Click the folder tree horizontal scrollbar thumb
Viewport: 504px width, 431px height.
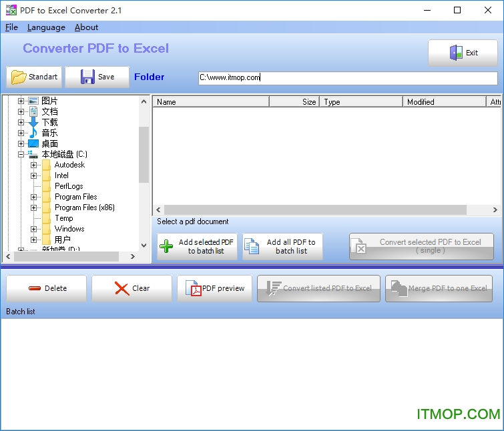point(66,256)
